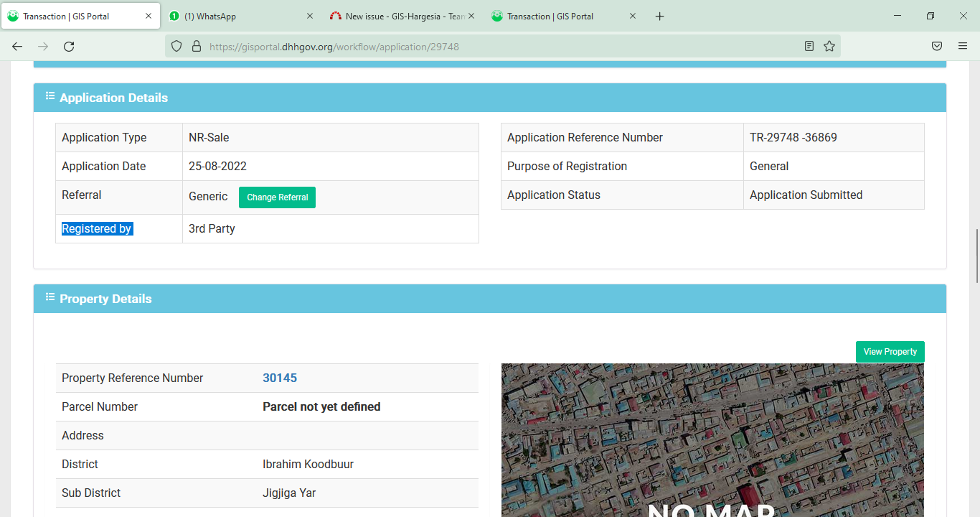Viewport: 980px width, 517px height.
Task: Go back using the browser back arrow
Action: (x=17, y=46)
